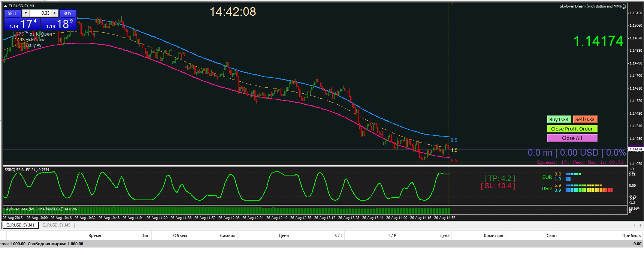Click the expert advisor smiley icon
Viewport: 644px width, 255px height.
[x=624, y=6]
